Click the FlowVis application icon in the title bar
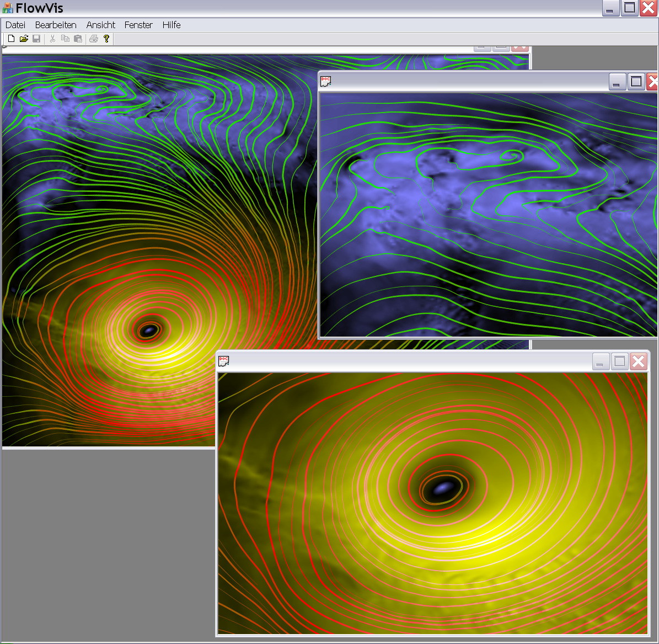Image resolution: width=659 pixels, height=644 pixels. (8, 8)
